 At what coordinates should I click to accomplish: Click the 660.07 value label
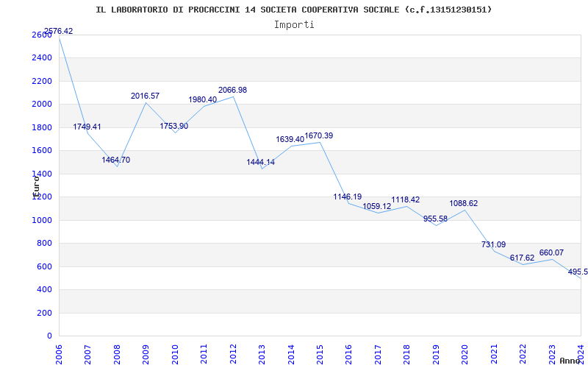[x=551, y=252]
